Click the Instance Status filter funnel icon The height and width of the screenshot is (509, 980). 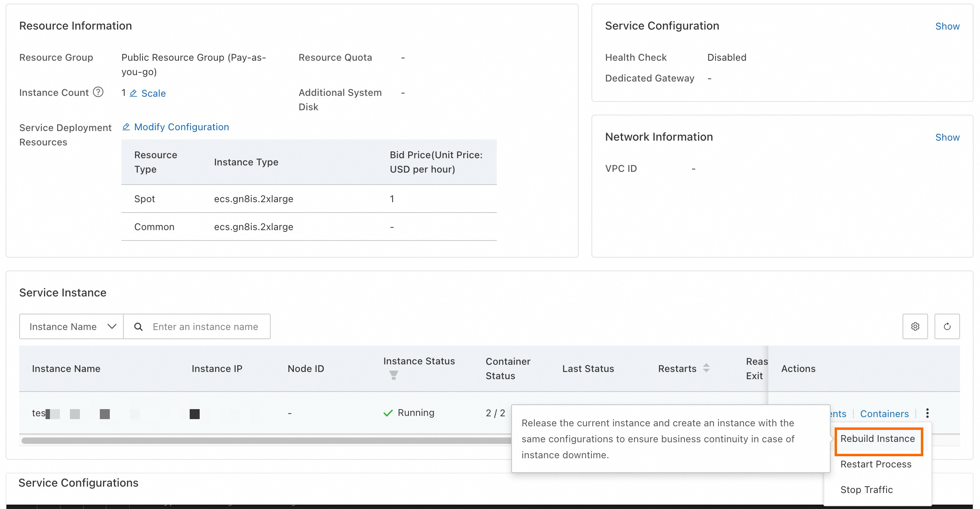point(393,375)
